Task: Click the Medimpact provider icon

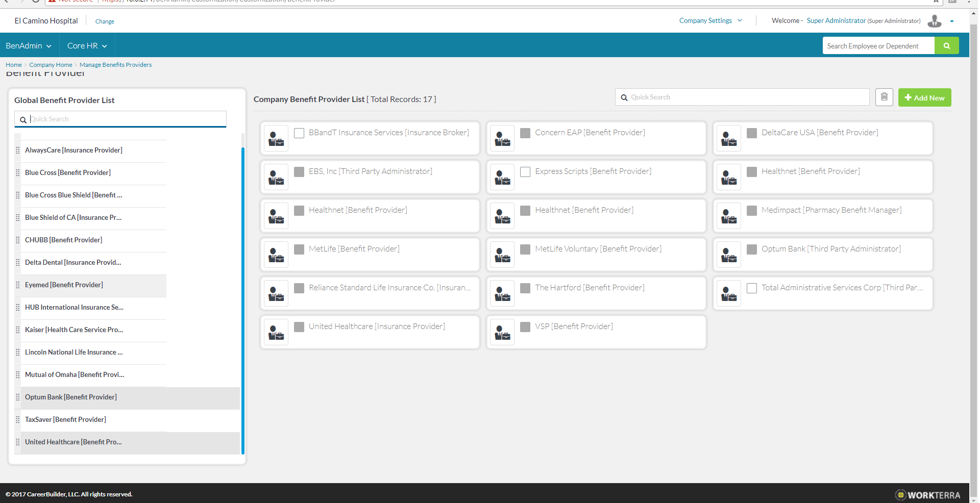Action: [729, 216]
